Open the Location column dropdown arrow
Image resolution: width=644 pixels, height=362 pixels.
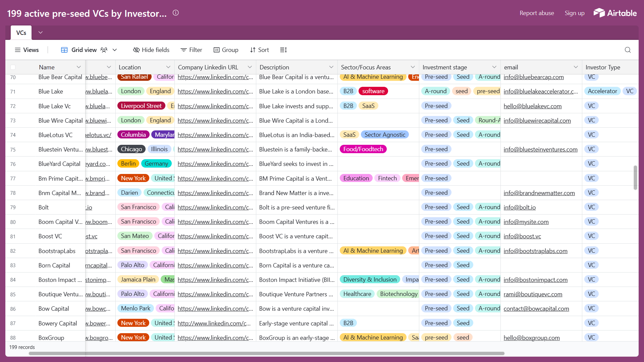point(168,67)
